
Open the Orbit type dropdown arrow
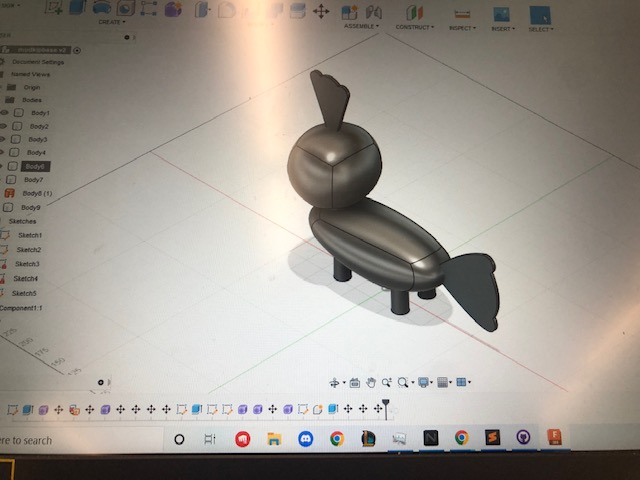pos(344,382)
